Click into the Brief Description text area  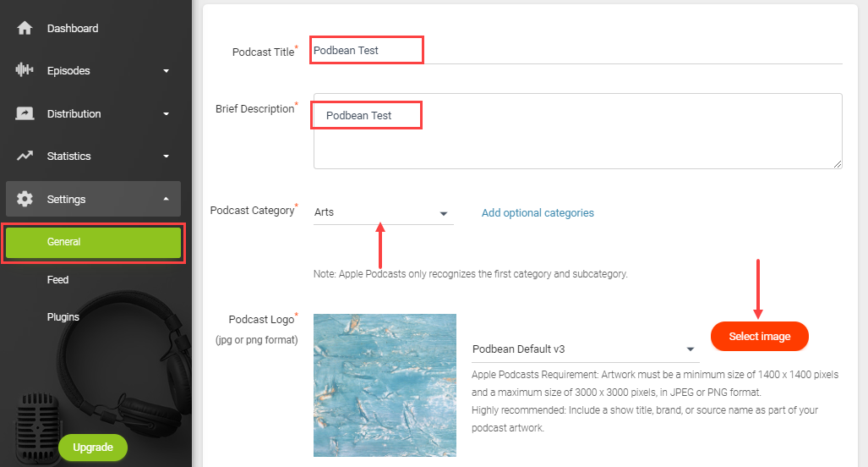[577, 131]
